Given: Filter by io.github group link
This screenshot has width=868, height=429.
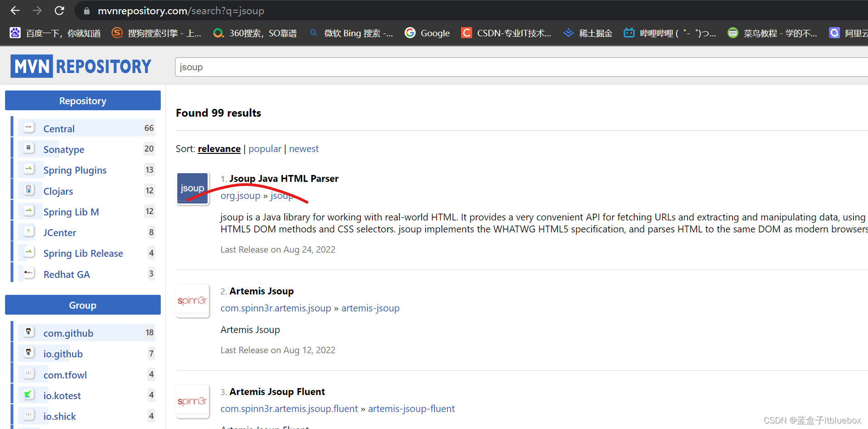Looking at the screenshot, I should (63, 354).
